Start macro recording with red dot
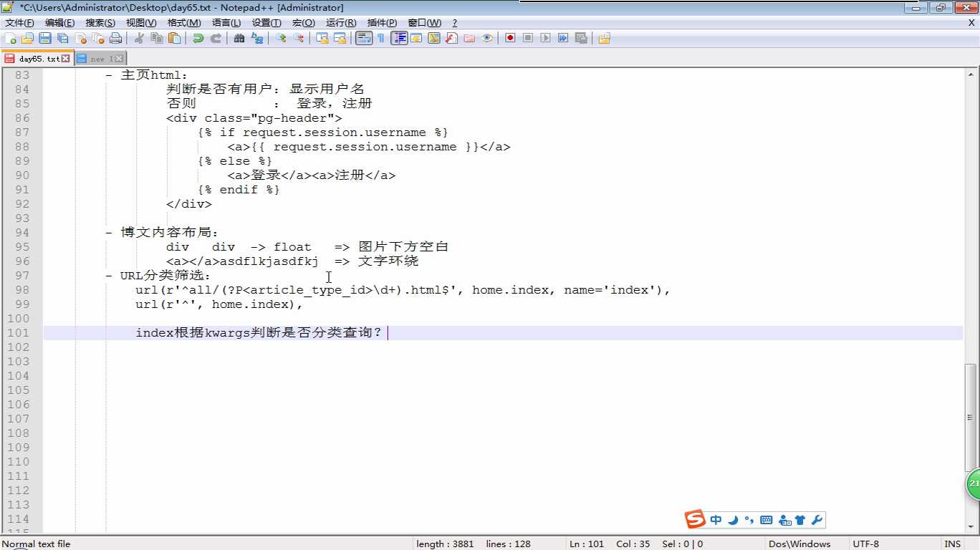Screen dimensions: 980x550 (x=510, y=38)
